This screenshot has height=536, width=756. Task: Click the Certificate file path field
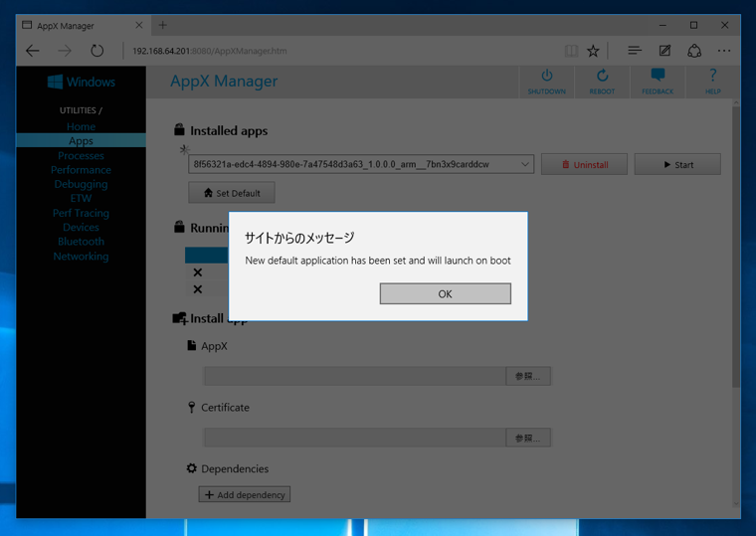(x=355, y=438)
